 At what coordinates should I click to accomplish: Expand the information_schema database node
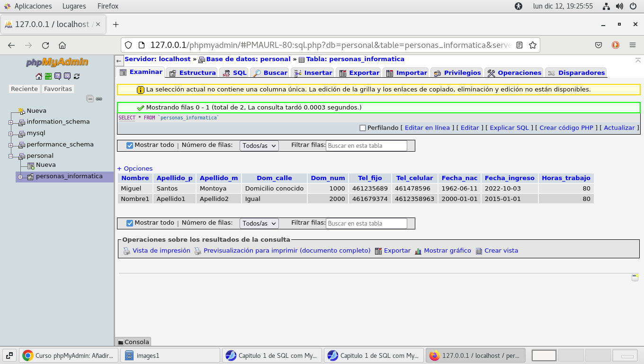(x=10, y=122)
